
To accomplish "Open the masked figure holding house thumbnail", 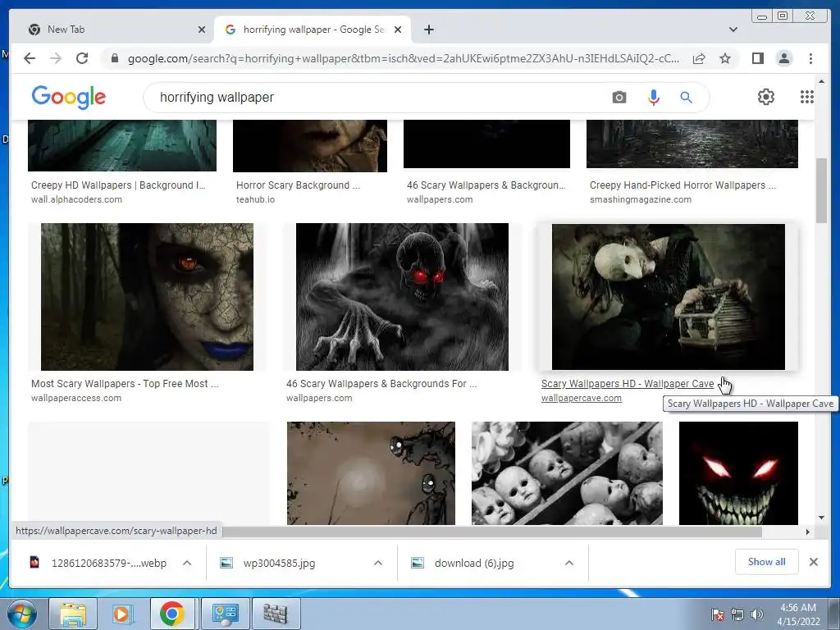I will point(668,297).
